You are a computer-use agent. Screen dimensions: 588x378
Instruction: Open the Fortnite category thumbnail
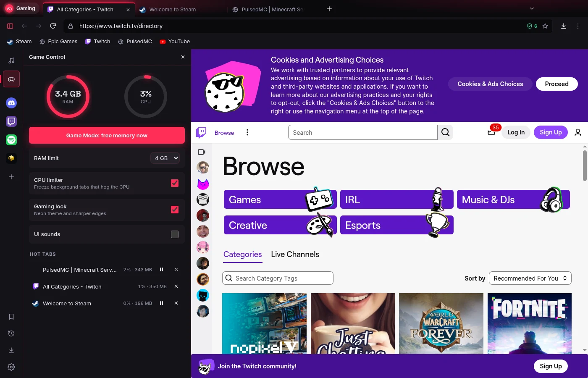[x=530, y=323]
